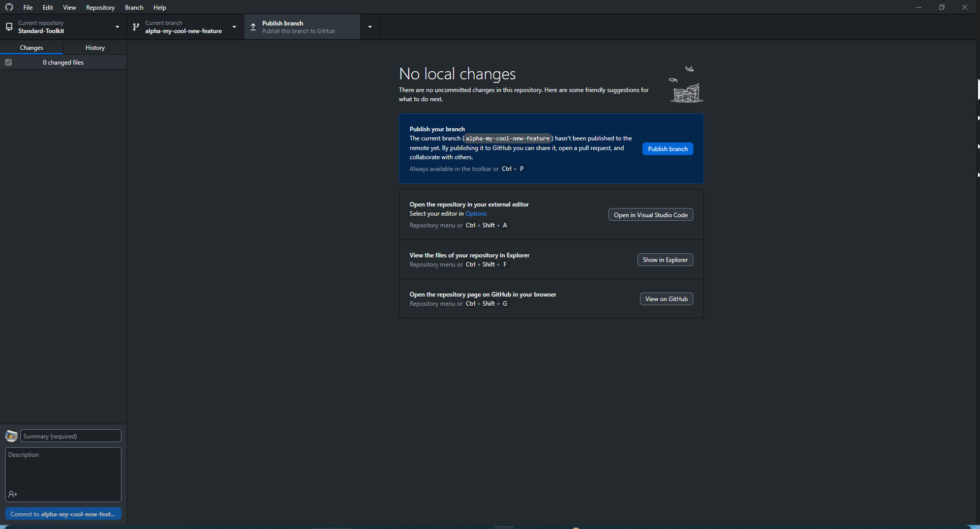Follow the Options link for editor
The width and height of the screenshot is (980, 529).
[x=476, y=214]
